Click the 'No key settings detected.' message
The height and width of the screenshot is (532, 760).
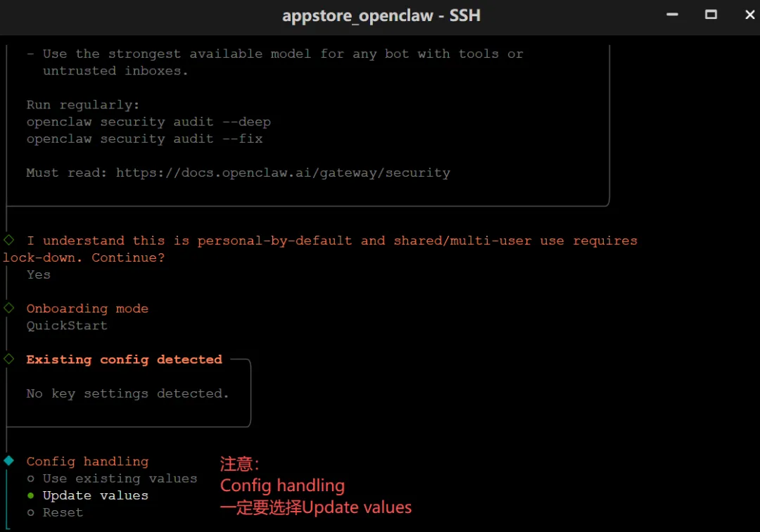127,393
